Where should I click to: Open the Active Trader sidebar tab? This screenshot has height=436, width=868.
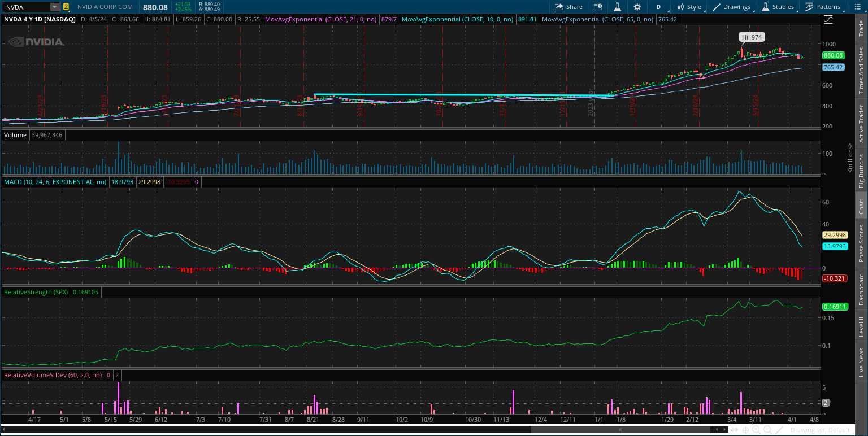tap(861, 123)
